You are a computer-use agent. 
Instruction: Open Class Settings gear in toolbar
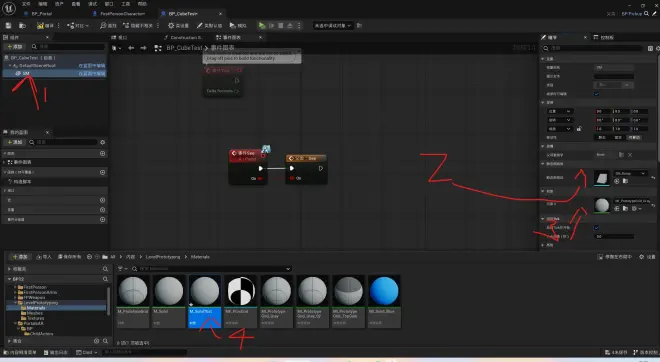pos(178,26)
